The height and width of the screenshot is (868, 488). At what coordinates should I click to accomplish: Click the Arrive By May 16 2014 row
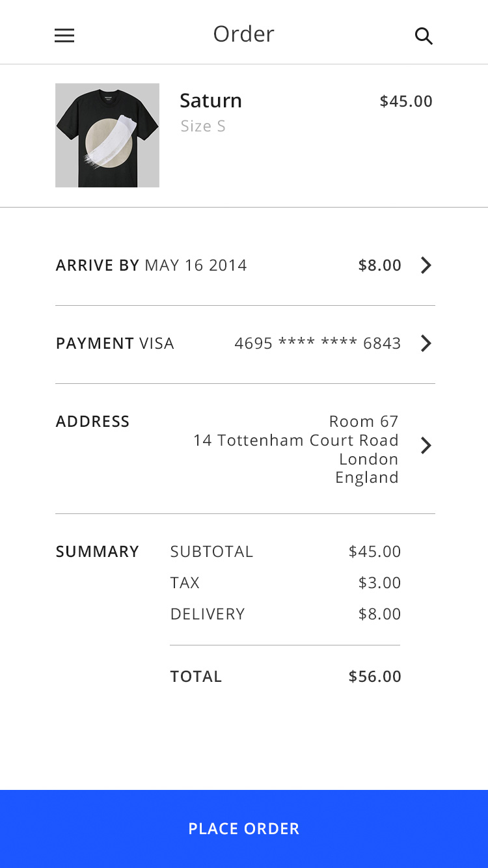click(x=152, y=265)
